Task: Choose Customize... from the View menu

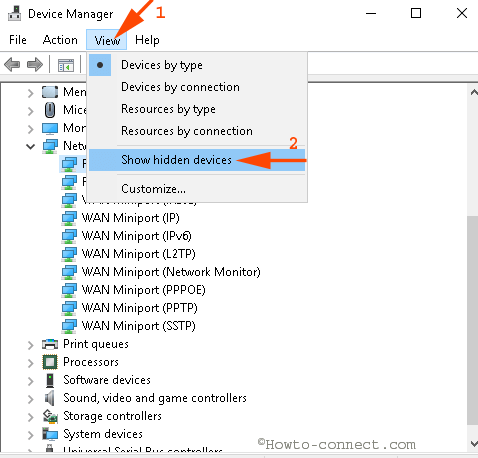Action: (x=197, y=189)
